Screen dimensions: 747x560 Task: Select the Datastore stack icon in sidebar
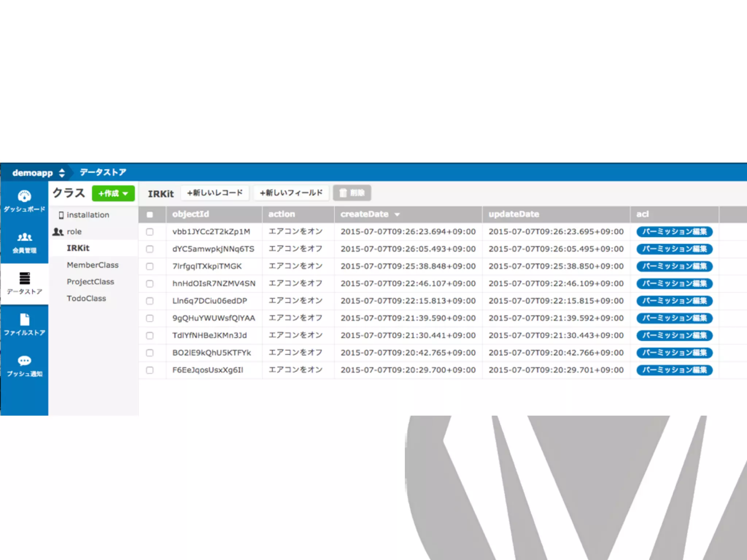(24, 279)
